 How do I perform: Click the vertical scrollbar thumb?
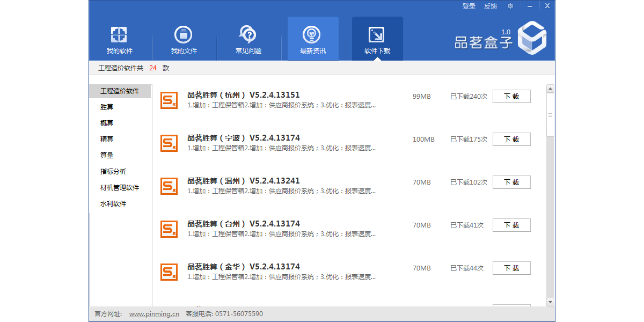pos(550,115)
